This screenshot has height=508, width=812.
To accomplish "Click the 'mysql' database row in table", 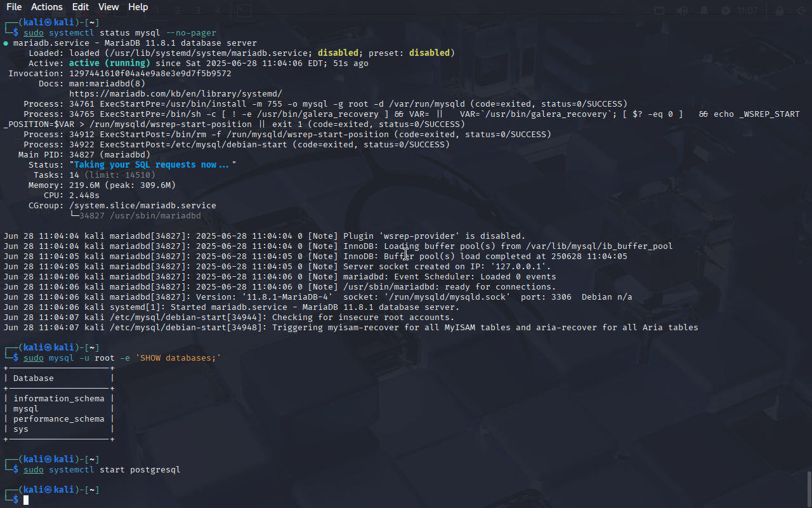I will pyautogui.click(x=26, y=409).
